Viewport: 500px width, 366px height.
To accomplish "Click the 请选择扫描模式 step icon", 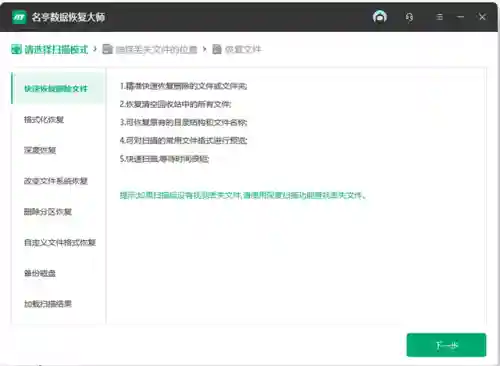I will point(16,49).
